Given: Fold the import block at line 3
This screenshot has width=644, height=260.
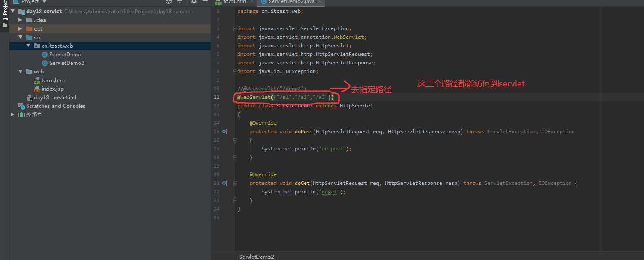Looking at the screenshot, I should (x=235, y=28).
